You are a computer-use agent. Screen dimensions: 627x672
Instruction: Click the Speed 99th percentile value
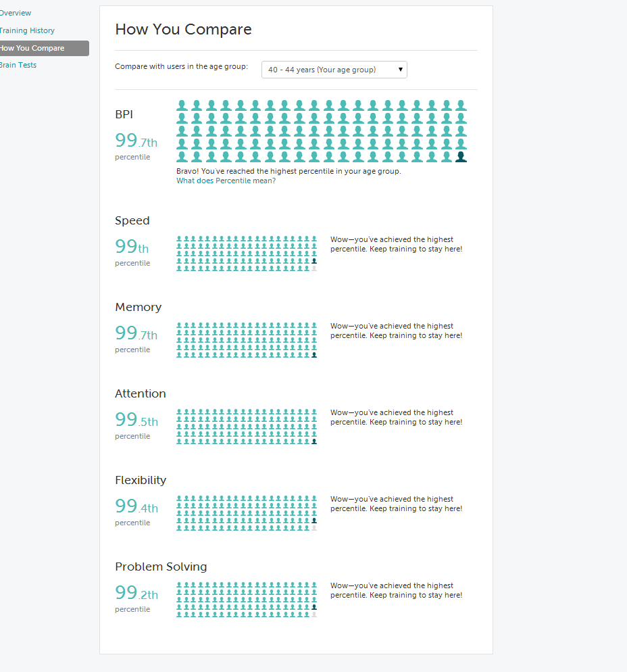[132, 247]
